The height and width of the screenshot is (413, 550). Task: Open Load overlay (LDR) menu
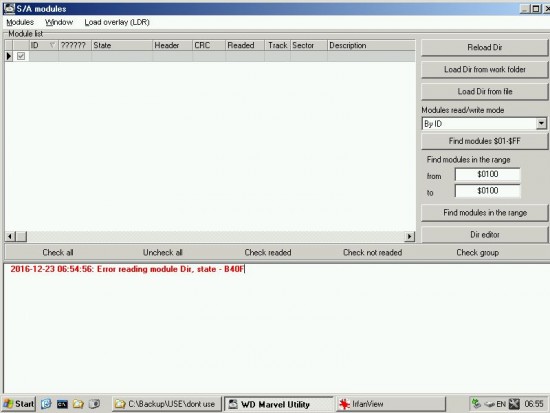tap(117, 22)
